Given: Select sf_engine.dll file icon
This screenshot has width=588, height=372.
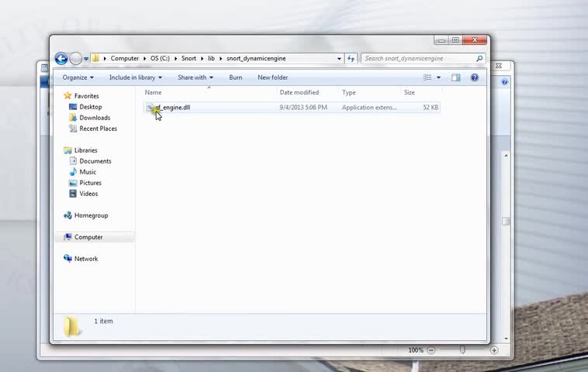Looking at the screenshot, I should 150,108.
